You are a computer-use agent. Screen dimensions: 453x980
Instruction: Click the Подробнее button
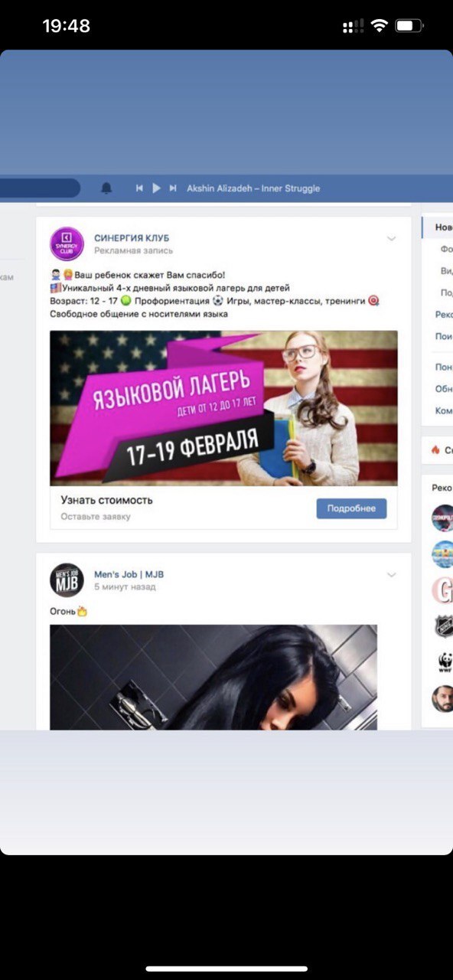351,508
